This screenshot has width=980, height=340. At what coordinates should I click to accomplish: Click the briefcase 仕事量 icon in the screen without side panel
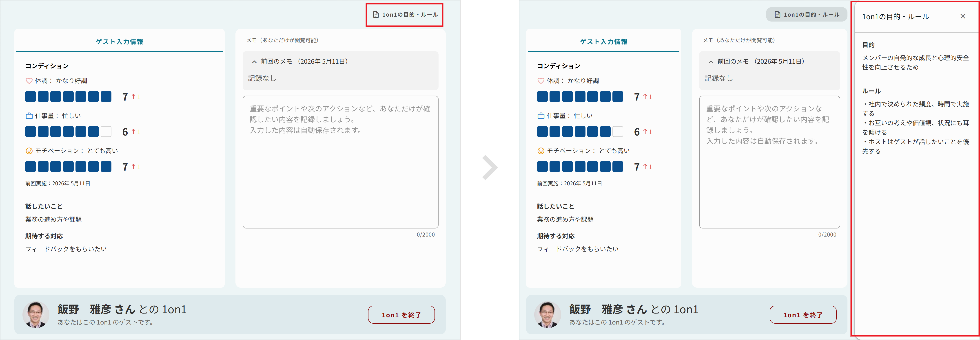[x=29, y=116]
